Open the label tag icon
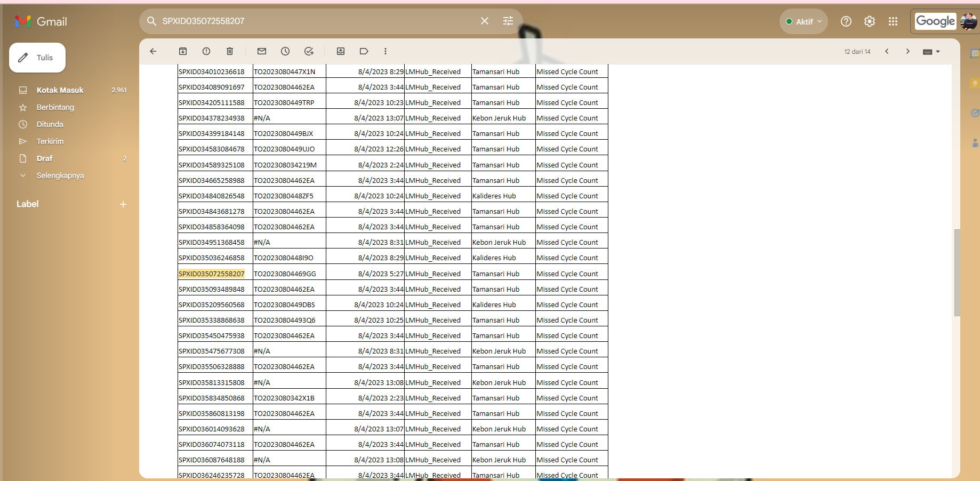Image resolution: width=980 pixels, height=481 pixels. [364, 51]
